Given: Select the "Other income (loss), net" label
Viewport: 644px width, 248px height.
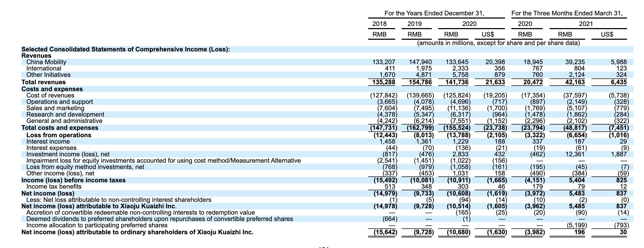Looking at the screenshot, I should 60,173.
